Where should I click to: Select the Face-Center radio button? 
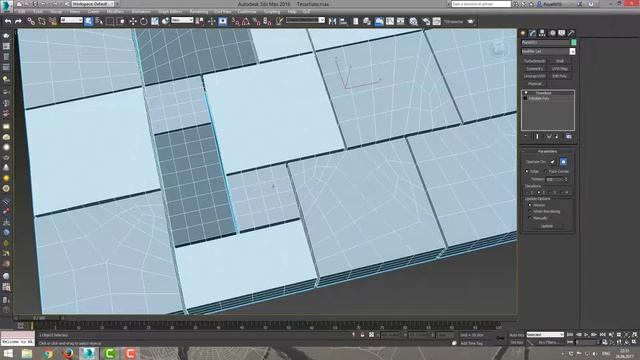pos(546,171)
